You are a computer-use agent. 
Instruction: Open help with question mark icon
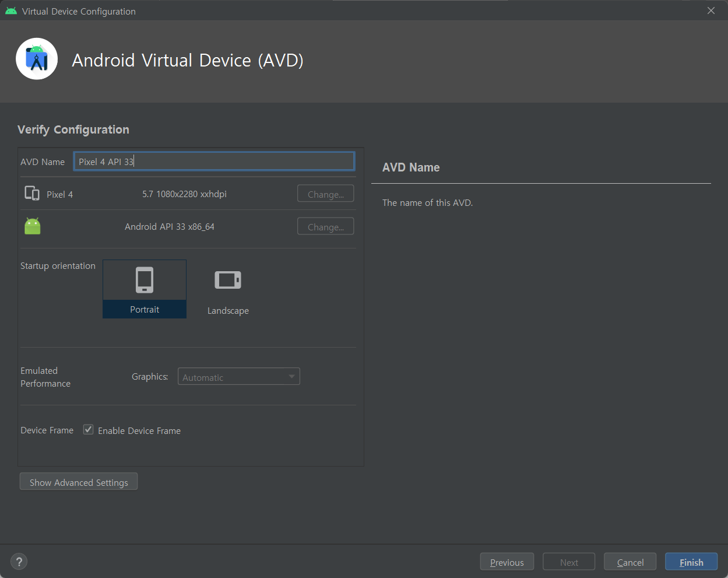19,562
